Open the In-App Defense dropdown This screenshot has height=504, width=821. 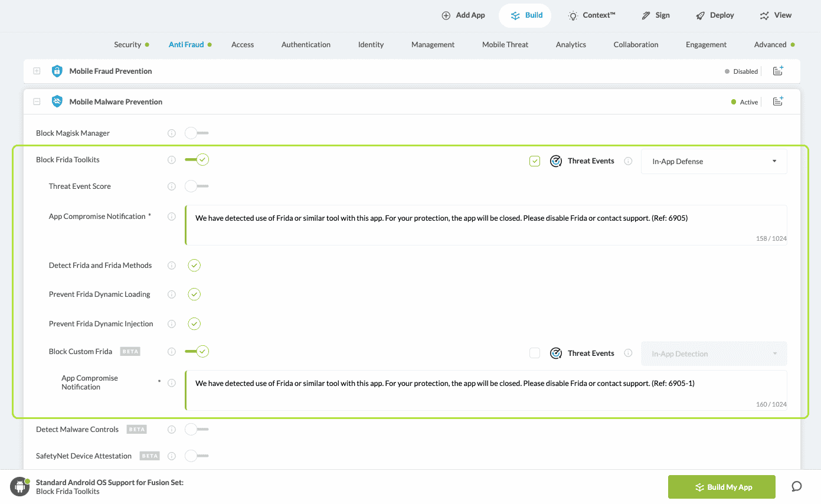click(x=714, y=162)
